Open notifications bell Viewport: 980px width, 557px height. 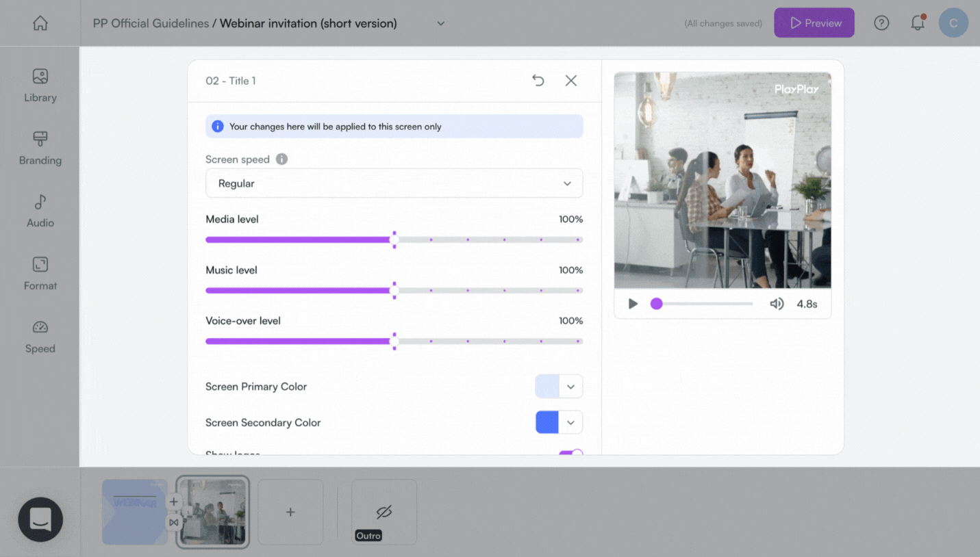coord(918,23)
